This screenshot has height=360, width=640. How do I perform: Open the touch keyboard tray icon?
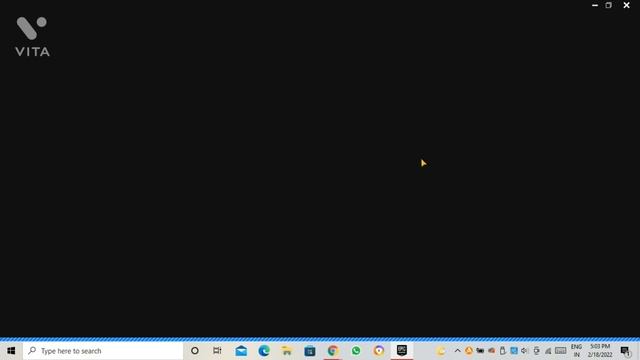[560, 351]
